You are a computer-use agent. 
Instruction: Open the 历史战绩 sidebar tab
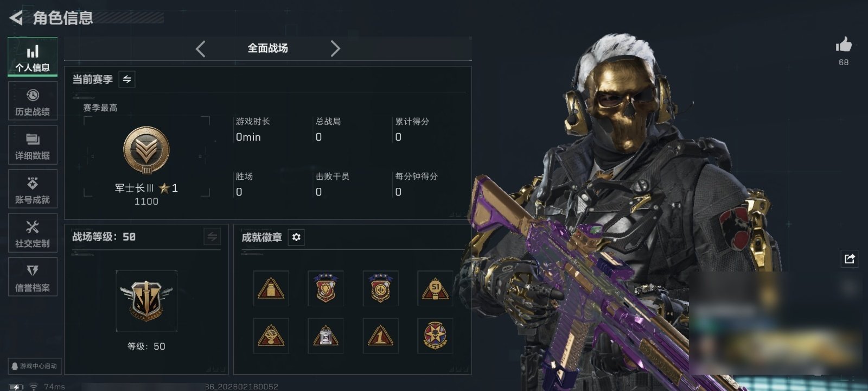(33, 102)
